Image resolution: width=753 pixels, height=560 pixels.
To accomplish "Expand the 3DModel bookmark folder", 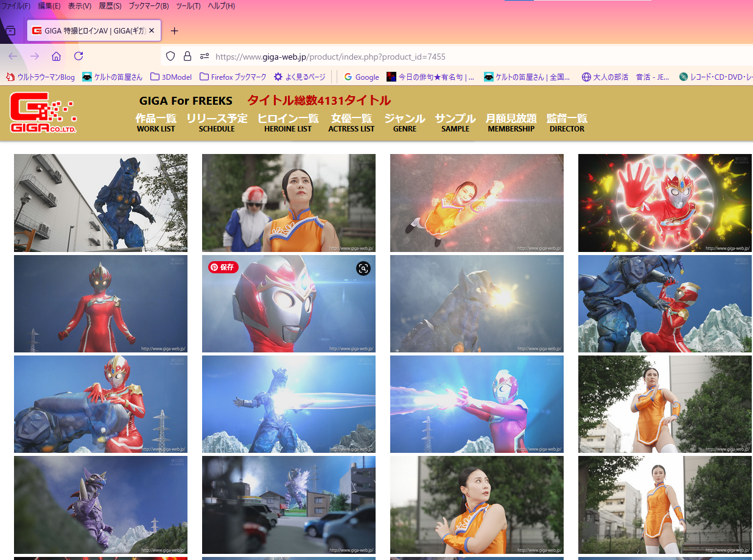I will click(x=171, y=77).
